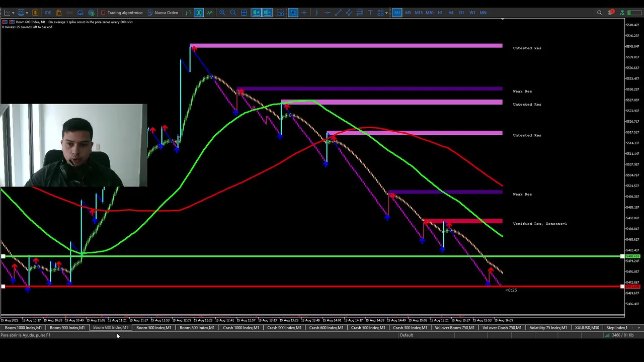This screenshot has height=362, width=644.
Task: Toggle chart auto-scroll to latest bar
Action: tap(256, 13)
